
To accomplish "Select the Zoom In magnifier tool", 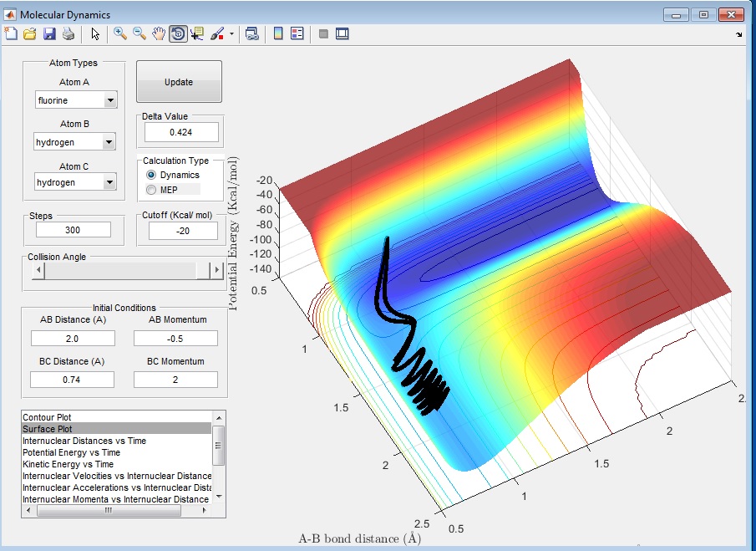I will [120, 33].
